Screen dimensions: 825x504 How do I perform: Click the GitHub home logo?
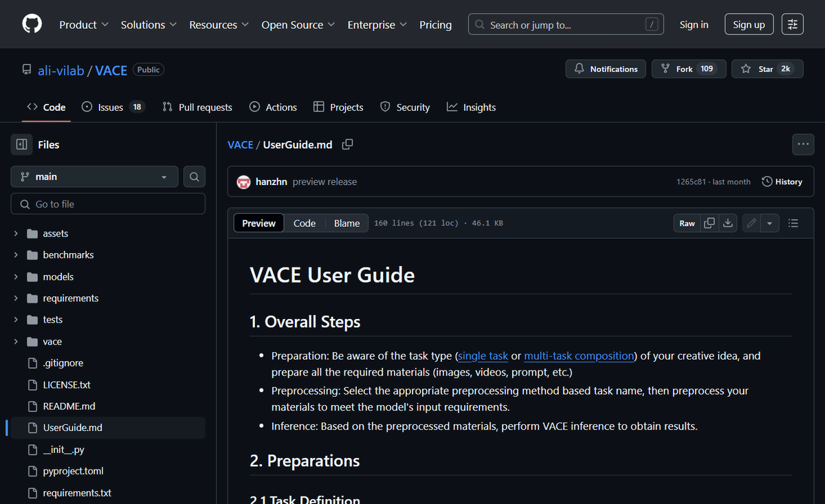[x=32, y=23]
